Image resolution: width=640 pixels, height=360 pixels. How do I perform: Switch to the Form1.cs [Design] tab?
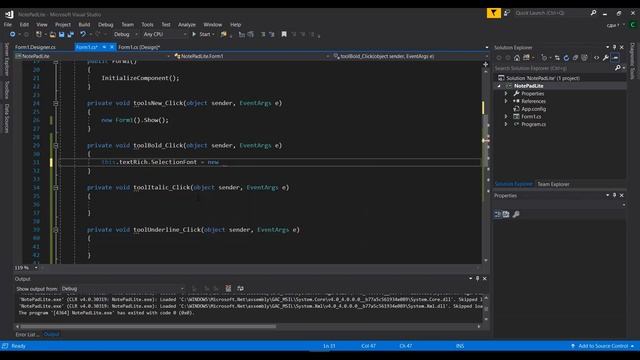[139, 47]
